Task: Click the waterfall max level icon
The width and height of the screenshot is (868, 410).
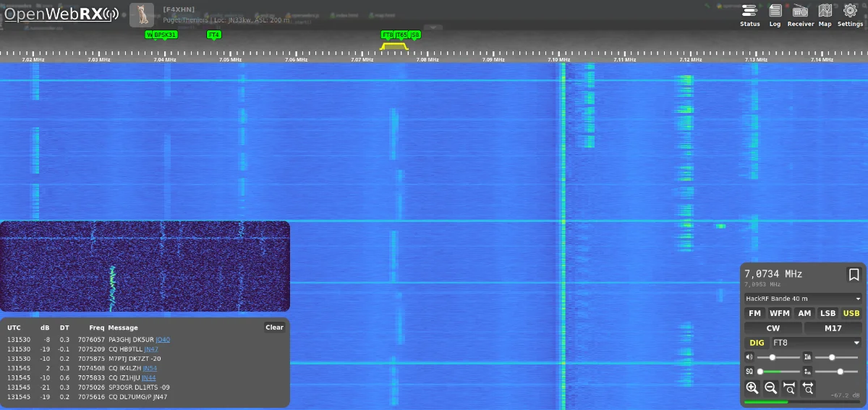Action: click(807, 371)
